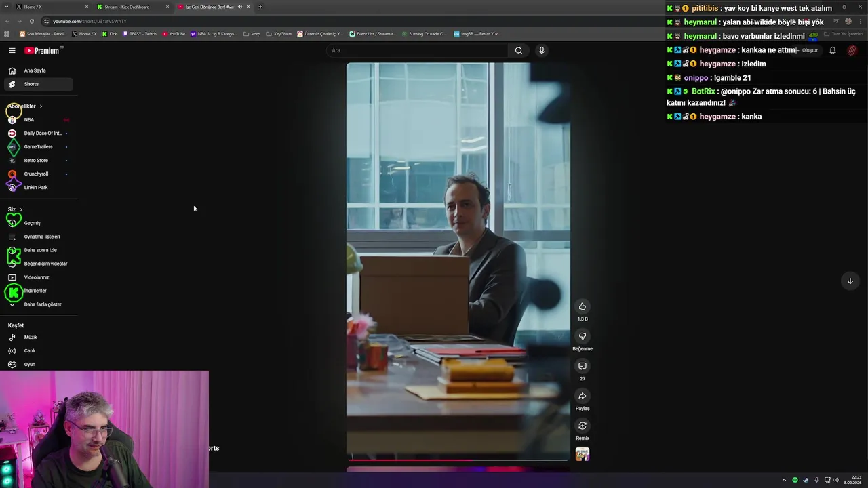The width and height of the screenshot is (868, 488).
Task: Show hidden system tray icons
Action: tap(784, 480)
